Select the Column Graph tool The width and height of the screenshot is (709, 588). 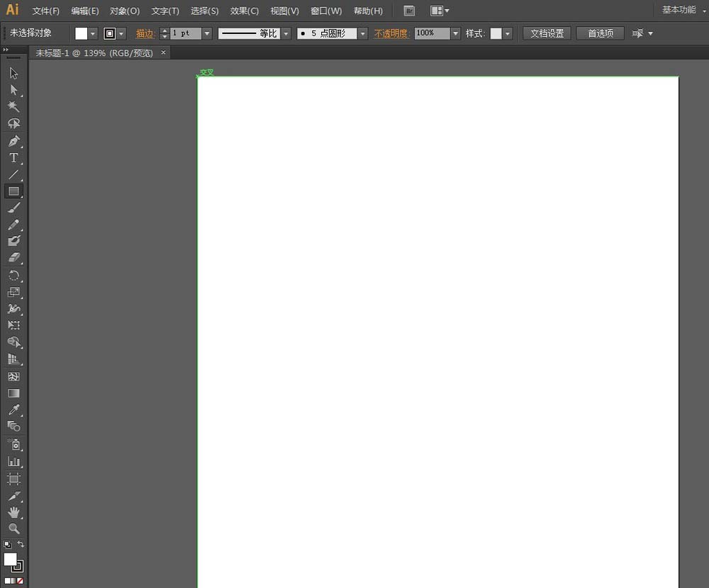(13, 461)
